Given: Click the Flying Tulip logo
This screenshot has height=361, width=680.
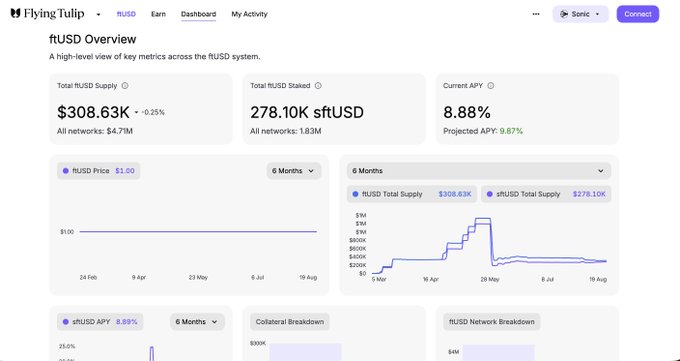Looking at the screenshot, I should pyautogui.click(x=47, y=14).
